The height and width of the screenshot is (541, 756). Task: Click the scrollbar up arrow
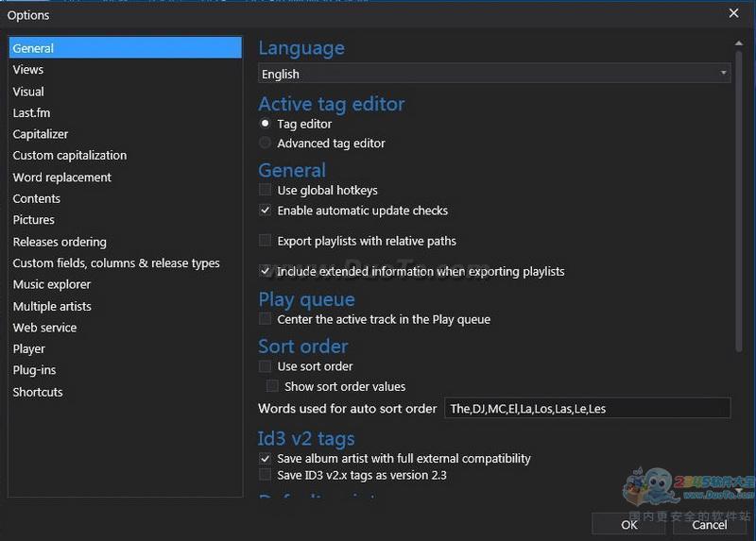(739, 43)
